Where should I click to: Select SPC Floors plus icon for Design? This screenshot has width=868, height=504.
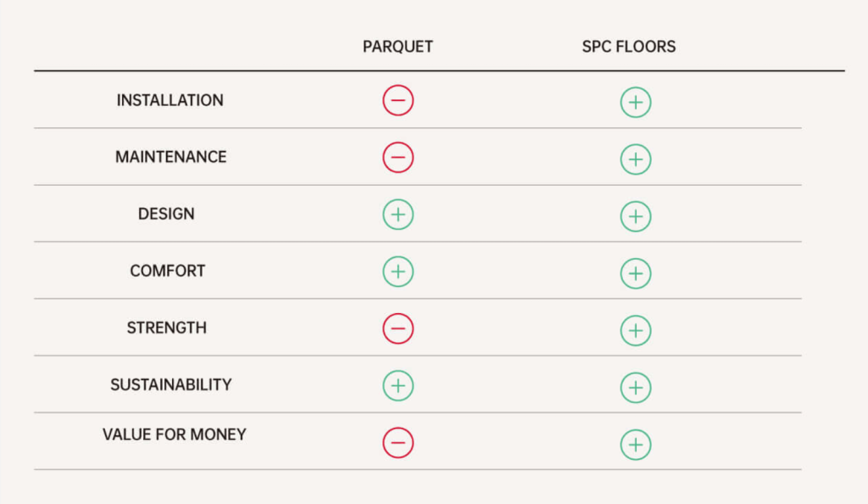[x=635, y=216]
